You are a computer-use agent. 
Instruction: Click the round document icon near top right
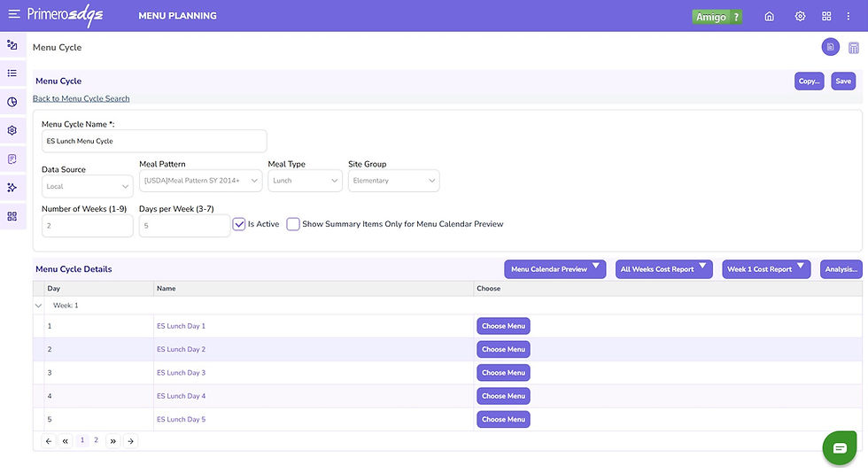pos(831,47)
